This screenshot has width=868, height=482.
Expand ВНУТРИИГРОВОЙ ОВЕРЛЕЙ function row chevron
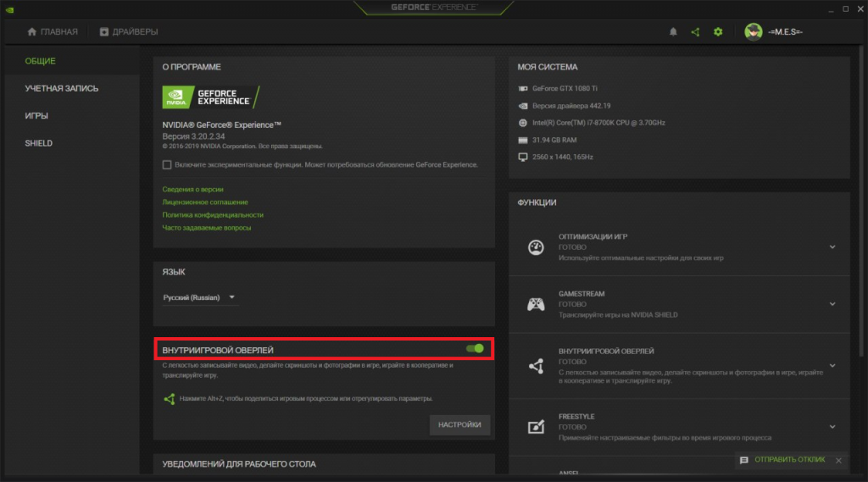[832, 366]
